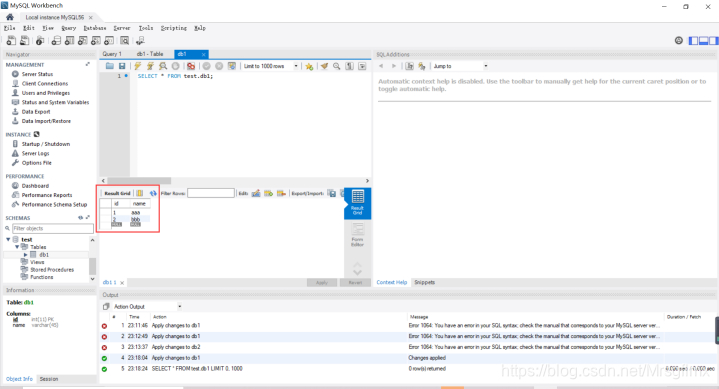Collapse the test schema tree node
This screenshot has height=389, width=719.
coord(8,239)
